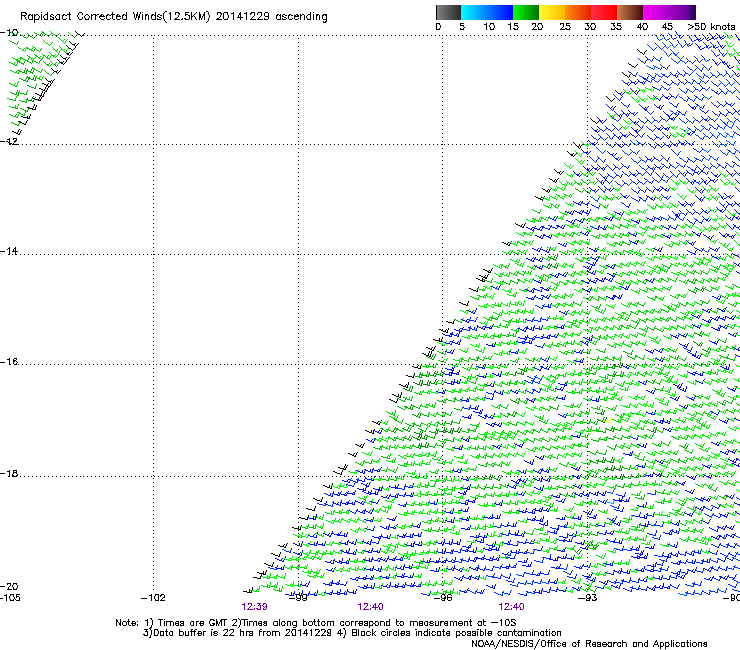The image size is (740, 650).
Task: Click the -102 longitude axis label
Action: pos(153,598)
